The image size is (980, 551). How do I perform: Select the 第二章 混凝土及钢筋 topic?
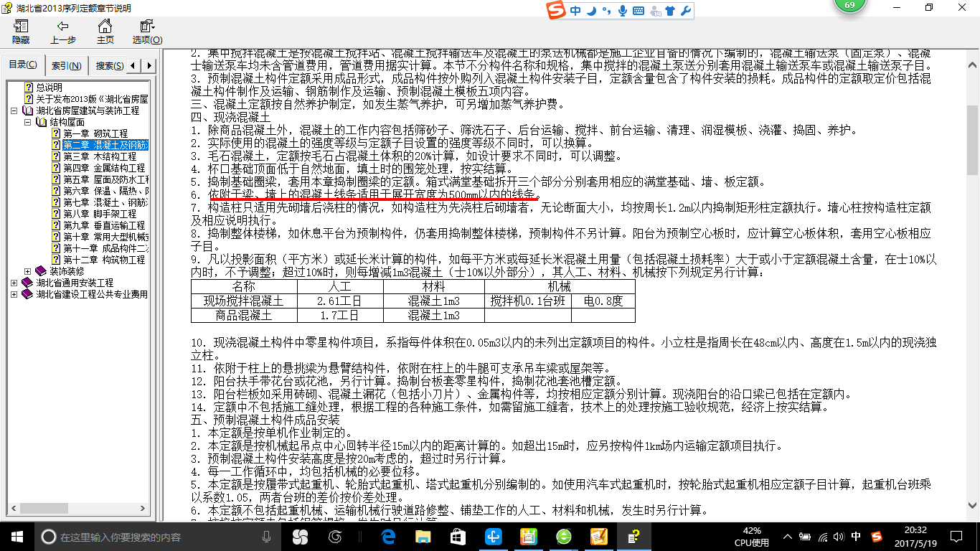[x=105, y=145]
